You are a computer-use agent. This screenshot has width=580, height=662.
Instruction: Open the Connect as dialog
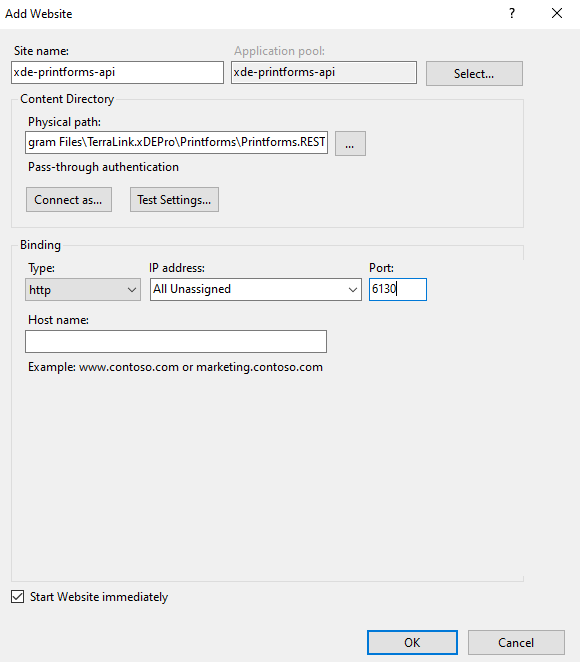[x=69, y=200]
